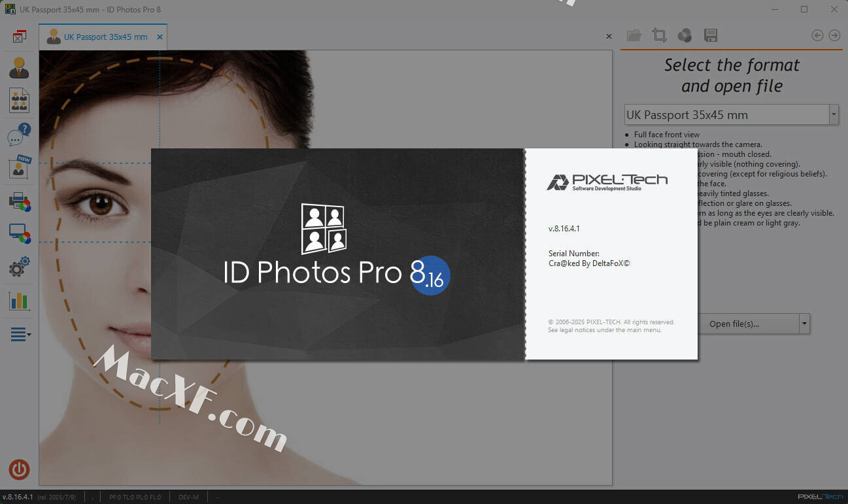Click the NEW photo frame icon
848x504 pixels.
(x=20, y=167)
